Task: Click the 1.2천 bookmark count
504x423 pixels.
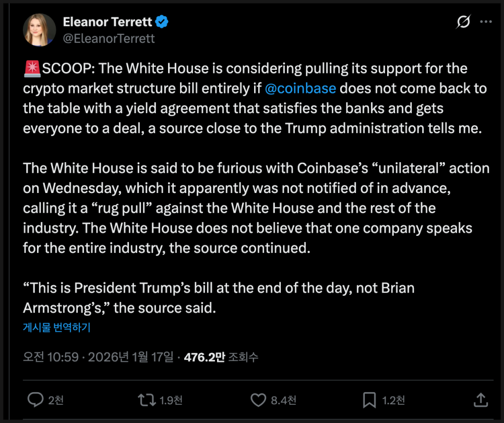Action: [x=393, y=401]
